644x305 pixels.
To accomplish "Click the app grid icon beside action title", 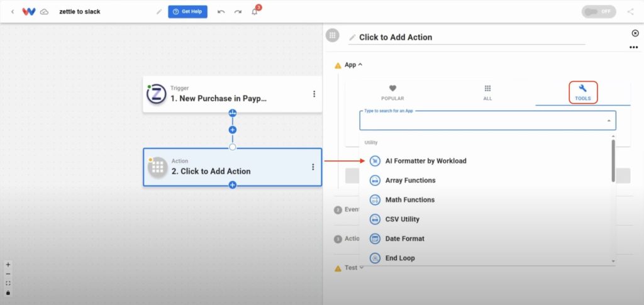I will pyautogui.click(x=332, y=35).
